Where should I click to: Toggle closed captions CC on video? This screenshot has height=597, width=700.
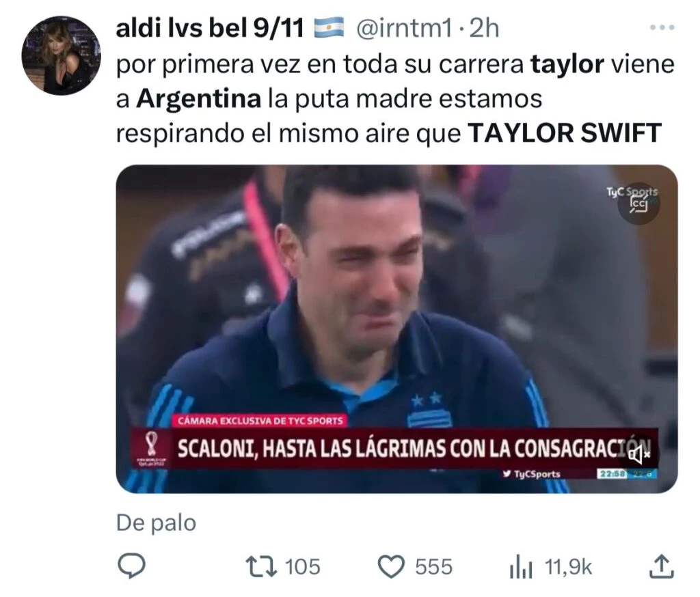638,204
